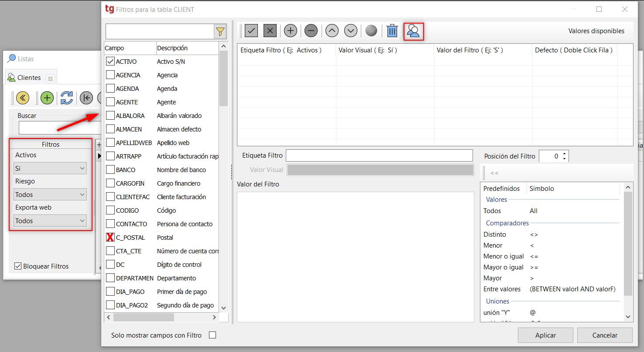This screenshot has width=644, height=352.
Task: Check the AGENTE field checkbox
Action: (110, 102)
